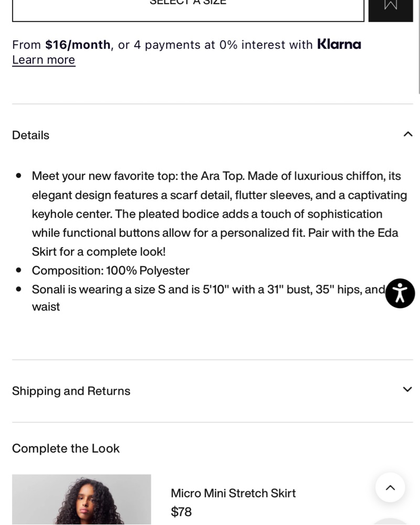Click the Klarna logo
This screenshot has height=525, width=420.
[339, 45]
